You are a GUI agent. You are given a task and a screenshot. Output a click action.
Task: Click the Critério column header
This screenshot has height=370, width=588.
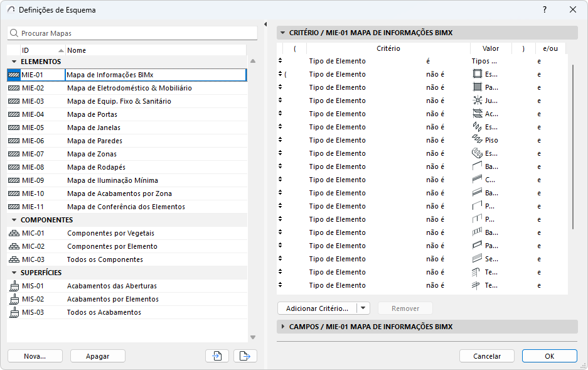388,48
